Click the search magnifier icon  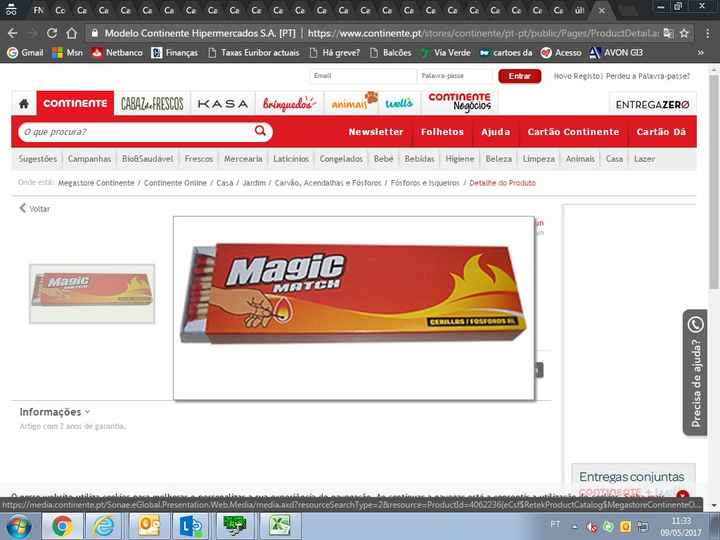point(260,131)
